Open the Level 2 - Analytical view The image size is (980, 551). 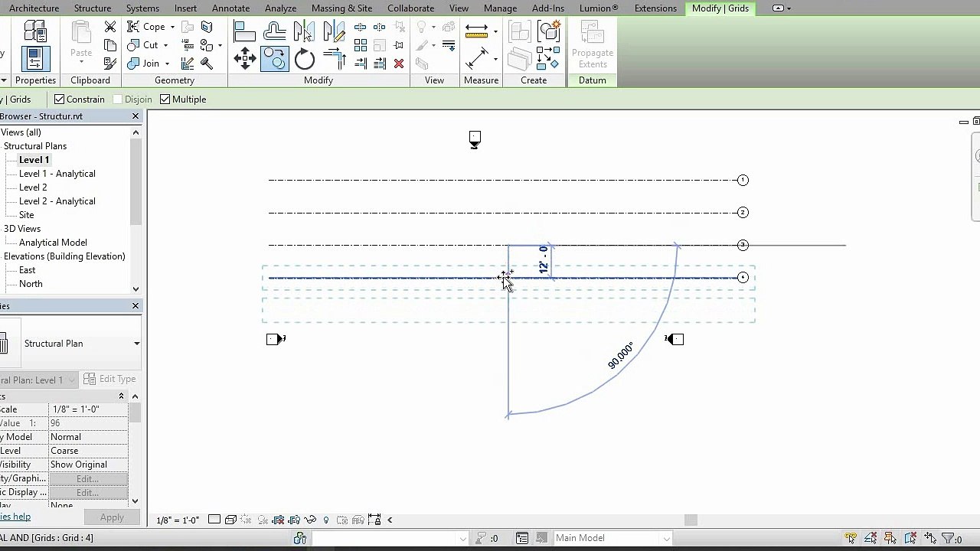tap(57, 201)
